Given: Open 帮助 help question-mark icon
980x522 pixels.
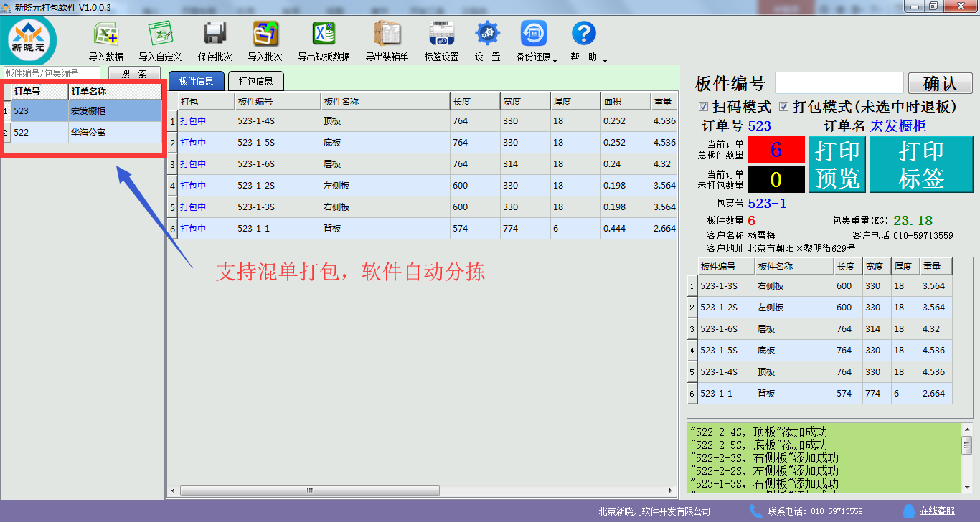Looking at the screenshot, I should click(x=584, y=34).
